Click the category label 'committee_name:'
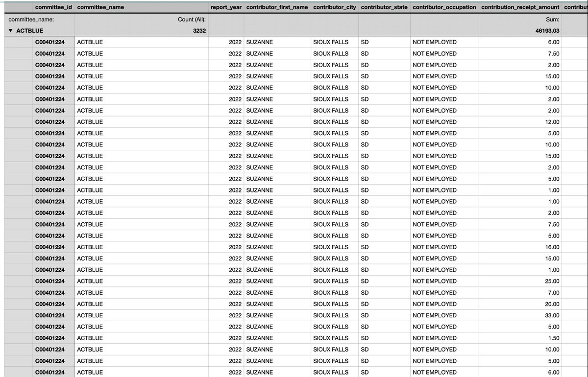This screenshot has height=377, width=588. click(31, 20)
